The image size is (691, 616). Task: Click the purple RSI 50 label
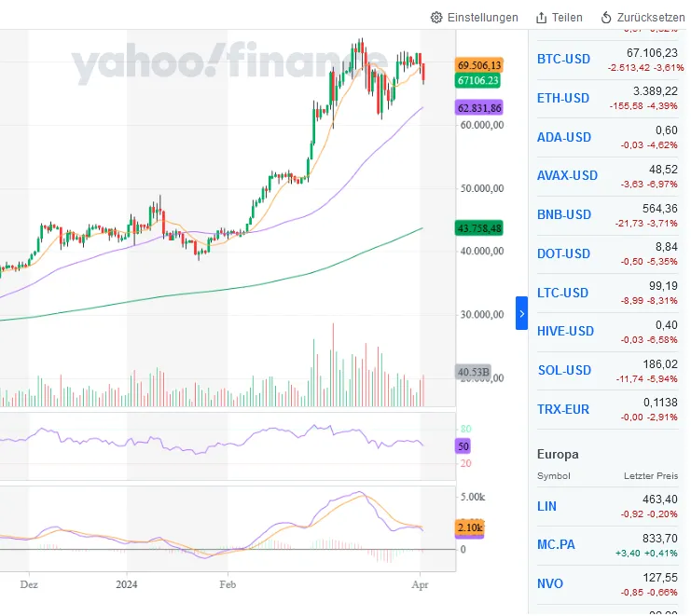click(463, 446)
